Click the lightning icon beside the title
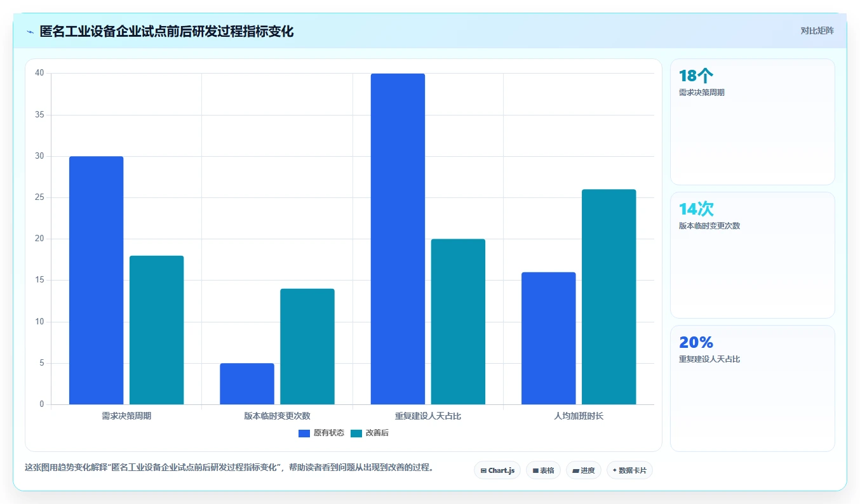This screenshot has width=860, height=504. point(30,32)
